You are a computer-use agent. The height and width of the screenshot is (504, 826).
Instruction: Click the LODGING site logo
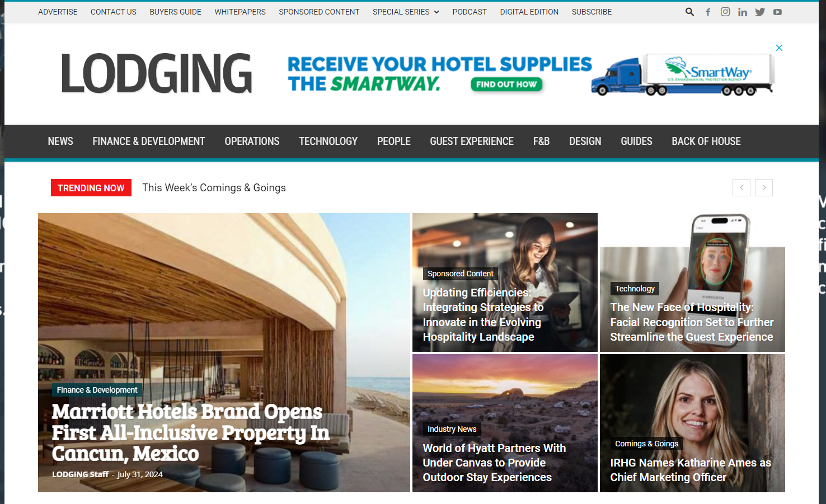pos(157,73)
